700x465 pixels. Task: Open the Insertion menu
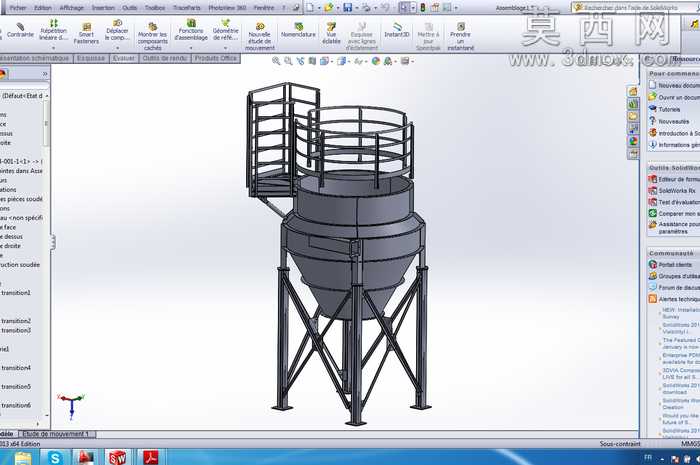[103, 8]
